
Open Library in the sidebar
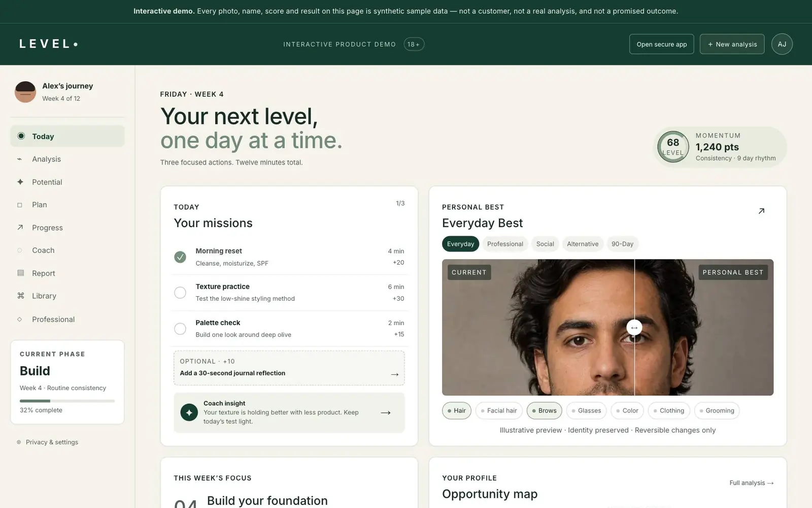point(67,296)
